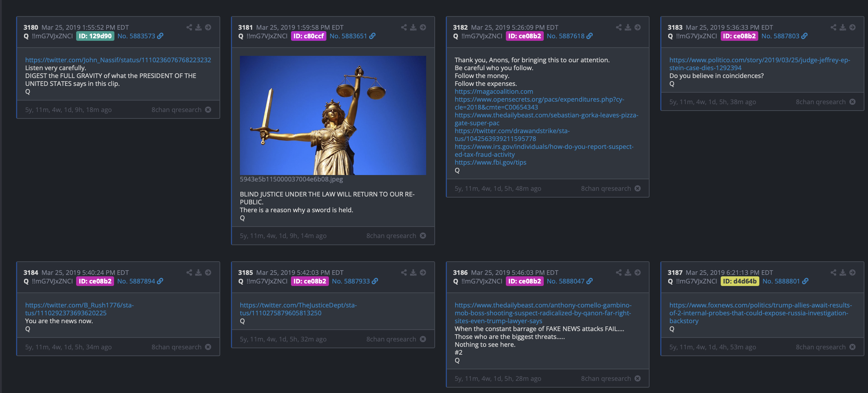Click 8chan qresearch label on post 3187
The height and width of the screenshot is (393, 868).
pyautogui.click(x=820, y=347)
